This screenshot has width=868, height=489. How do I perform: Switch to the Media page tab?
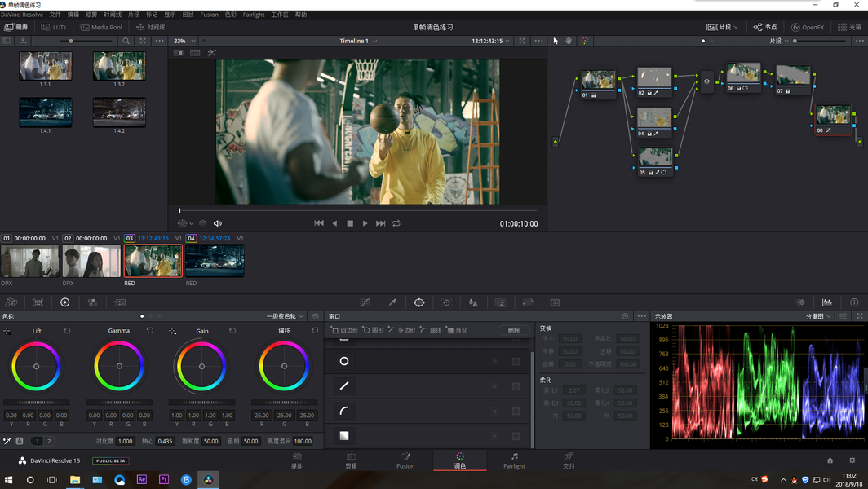(x=297, y=460)
